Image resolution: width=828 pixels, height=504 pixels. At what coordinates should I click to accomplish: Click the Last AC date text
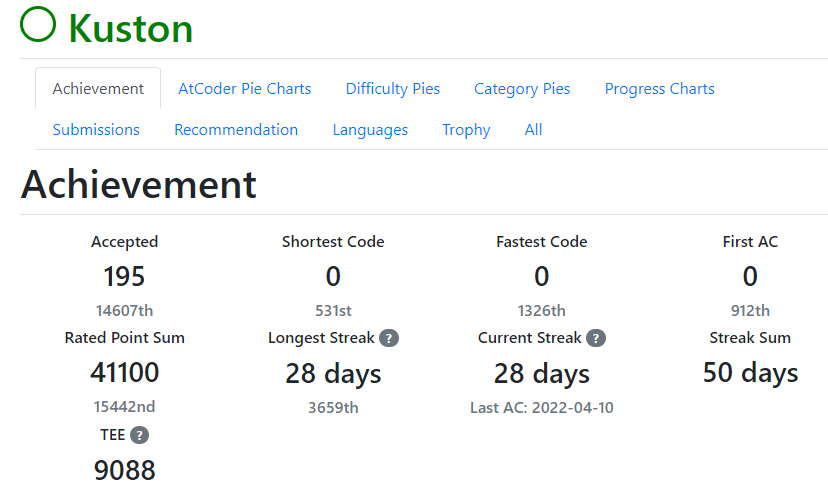542,408
